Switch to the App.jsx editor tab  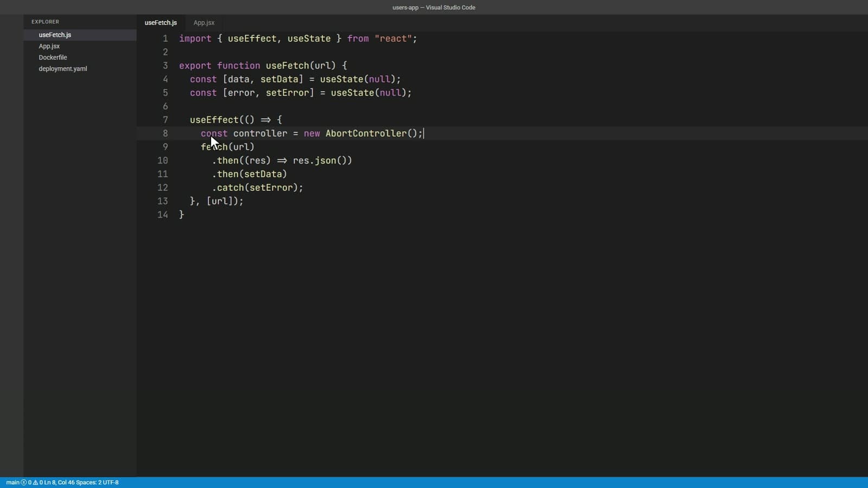204,23
